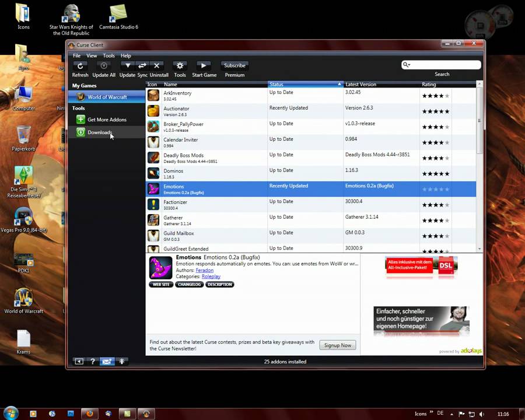Image resolution: width=525 pixels, height=420 pixels.
Task: Open the File menu
Action: (x=76, y=55)
